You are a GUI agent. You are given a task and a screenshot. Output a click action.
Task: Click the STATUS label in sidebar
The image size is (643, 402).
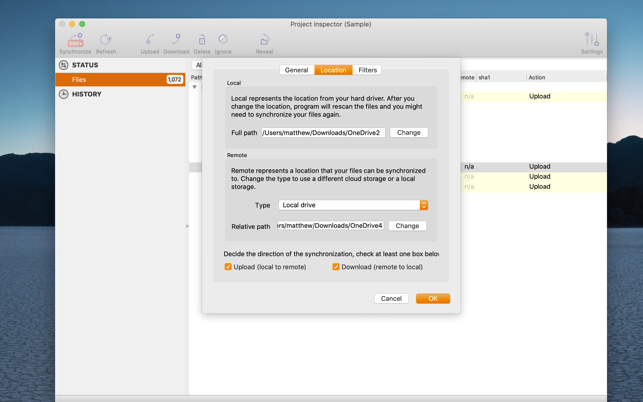pyautogui.click(x=85, y=65)
